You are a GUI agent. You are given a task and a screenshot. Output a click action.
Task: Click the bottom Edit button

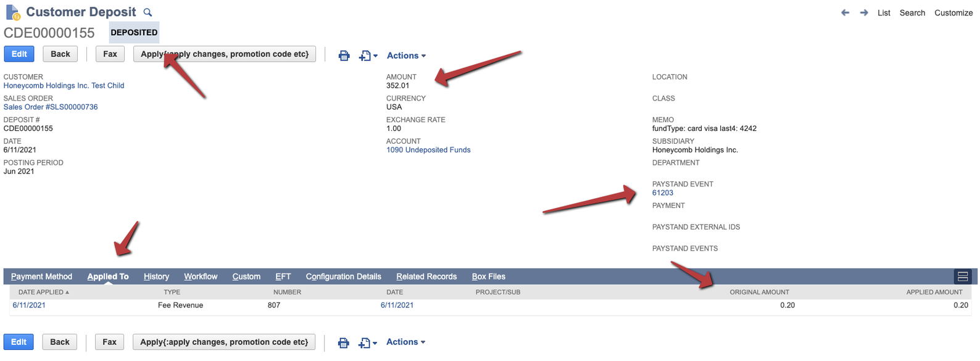pos(19,342)
